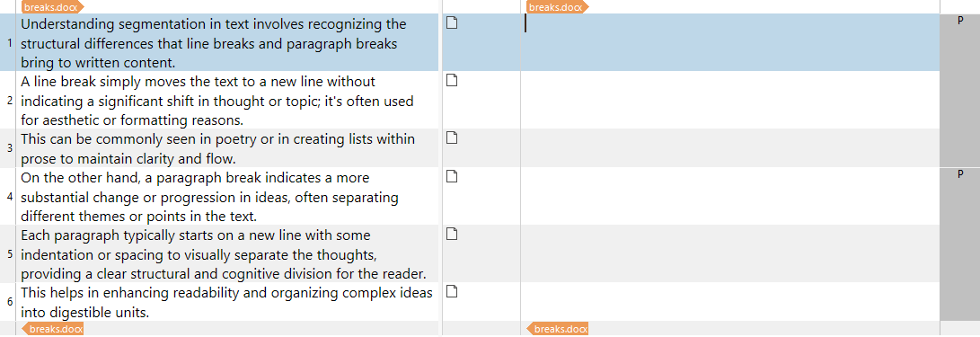Image resolution: width=980 pixels, height=337 pixels.
Task: Click target cell for segment 2
Action: point(730,100)
